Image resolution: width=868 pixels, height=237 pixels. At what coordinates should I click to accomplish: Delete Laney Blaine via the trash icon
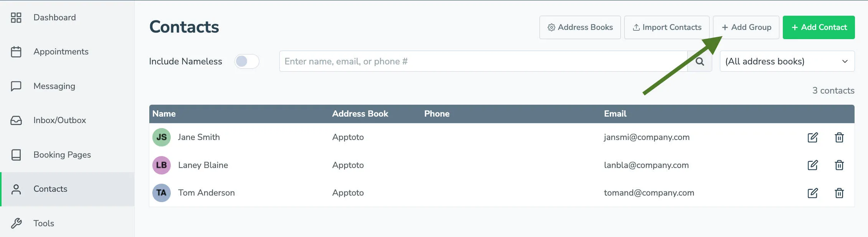839,165
